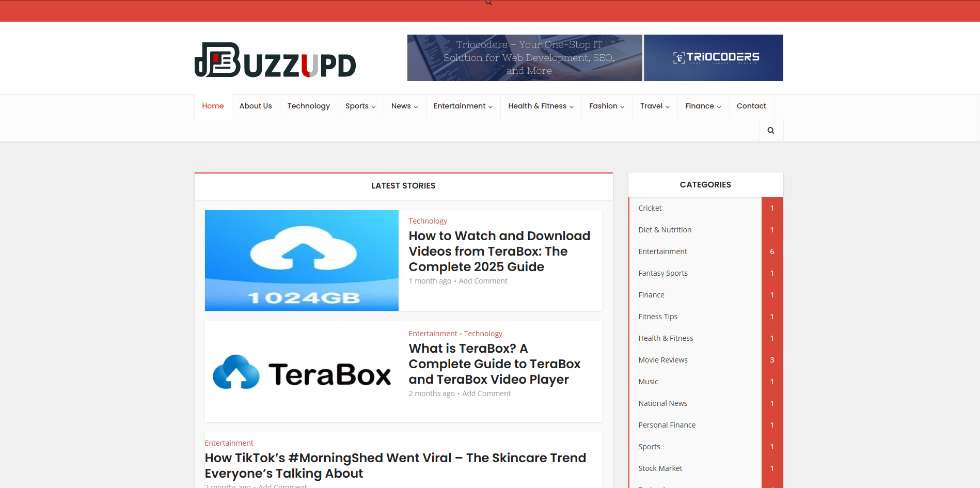Expand the Health & Fitness dropdown menu
Viewport: 980px width, 488px height.
(541, 106)
